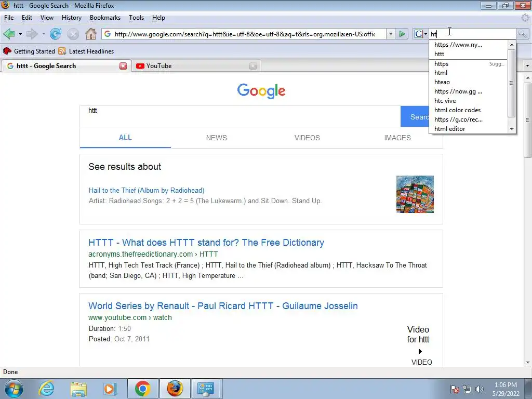532x399 pixels.
Task: Click the Stop loading button
Action: tap(73, 34)
